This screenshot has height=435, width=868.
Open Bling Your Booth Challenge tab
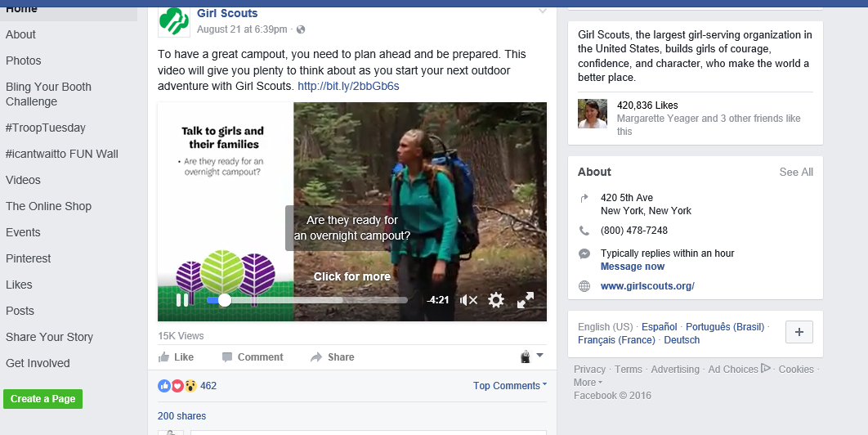tap(48, 94)
